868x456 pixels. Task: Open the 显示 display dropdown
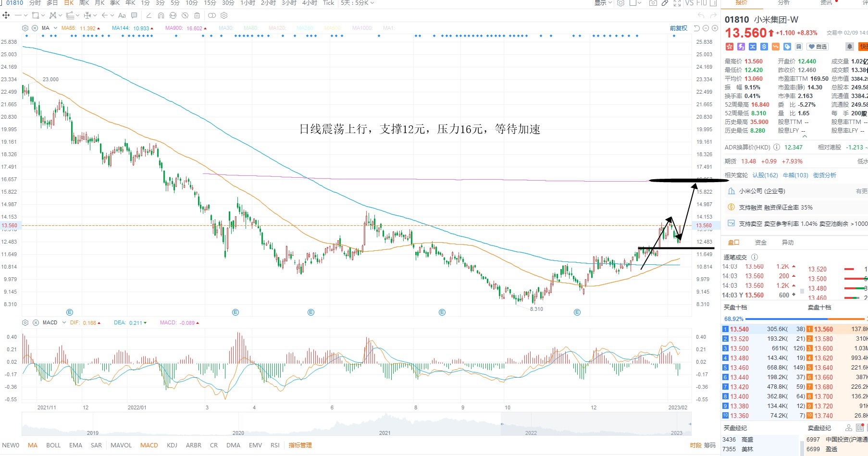603,3
